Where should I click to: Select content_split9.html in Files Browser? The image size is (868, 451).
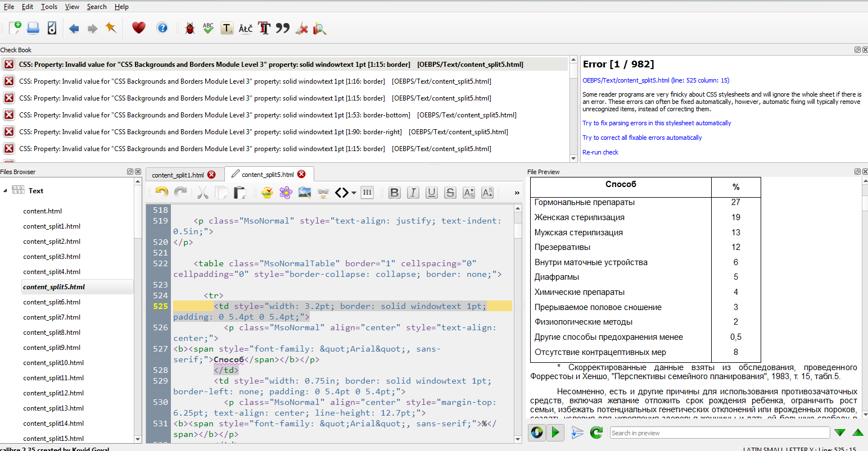point(52,348)
